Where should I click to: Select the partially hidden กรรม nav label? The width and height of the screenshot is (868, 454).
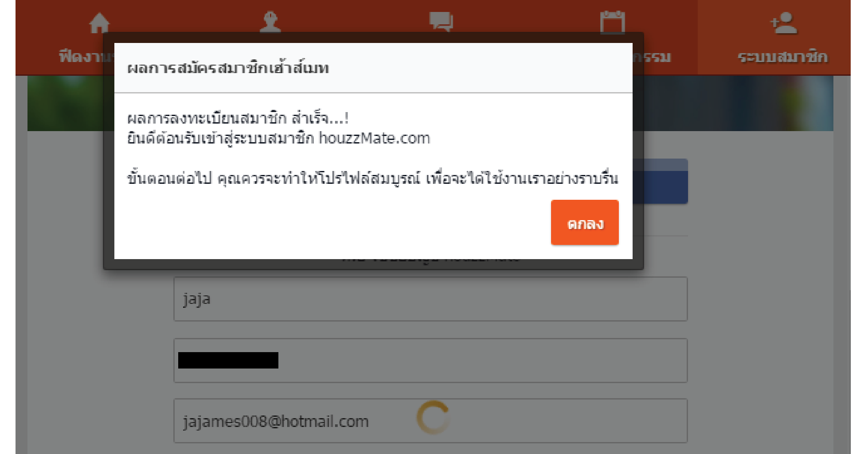[x=652, y=57]
